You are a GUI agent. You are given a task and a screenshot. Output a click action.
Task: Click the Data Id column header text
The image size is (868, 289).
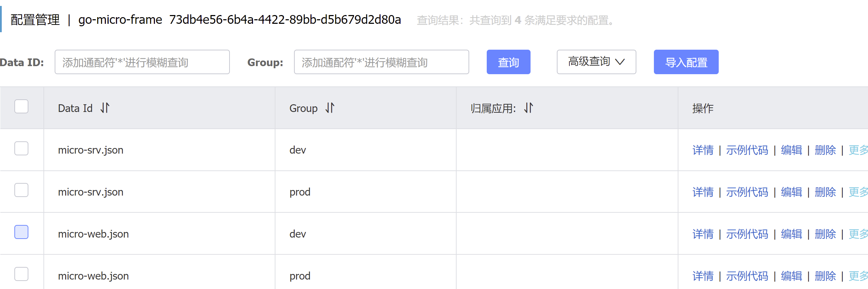coord(75,108)
